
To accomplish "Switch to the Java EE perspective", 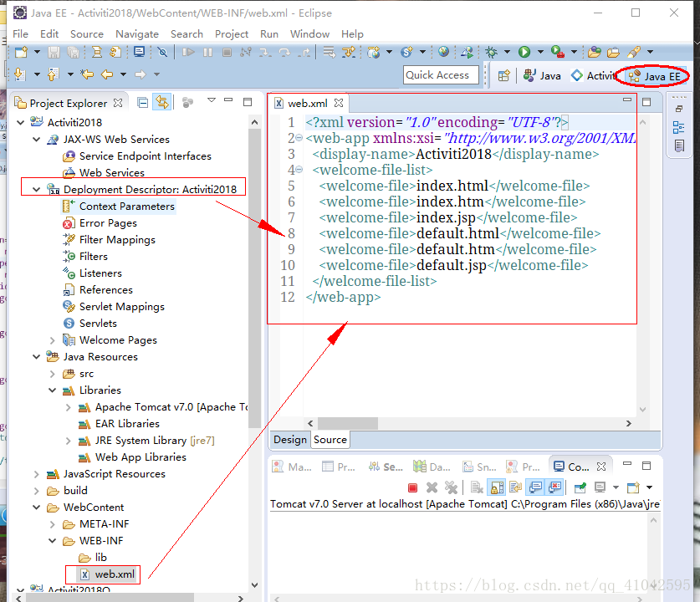I will pos(654,76).
